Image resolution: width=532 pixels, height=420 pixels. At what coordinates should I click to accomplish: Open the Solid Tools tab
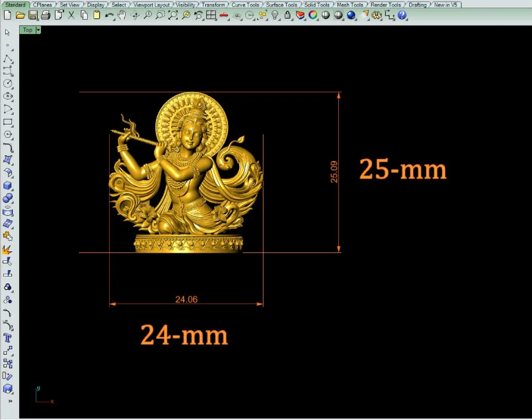tap(317, 5)
